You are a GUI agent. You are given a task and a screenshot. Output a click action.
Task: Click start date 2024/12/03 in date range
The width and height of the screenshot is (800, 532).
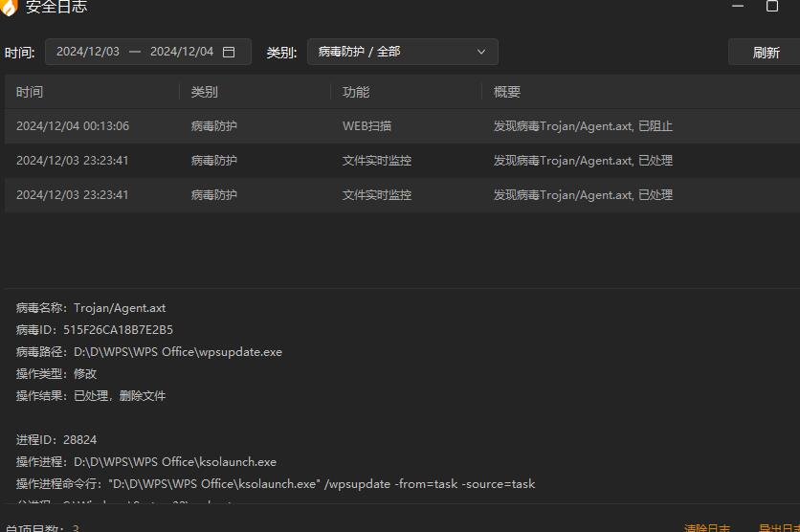[88, 52]
